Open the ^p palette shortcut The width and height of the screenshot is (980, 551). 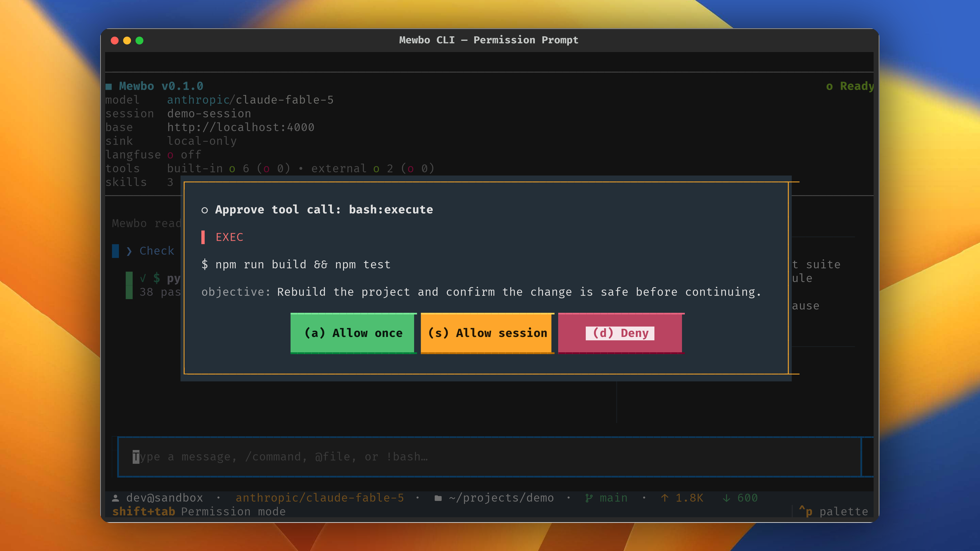833,511
